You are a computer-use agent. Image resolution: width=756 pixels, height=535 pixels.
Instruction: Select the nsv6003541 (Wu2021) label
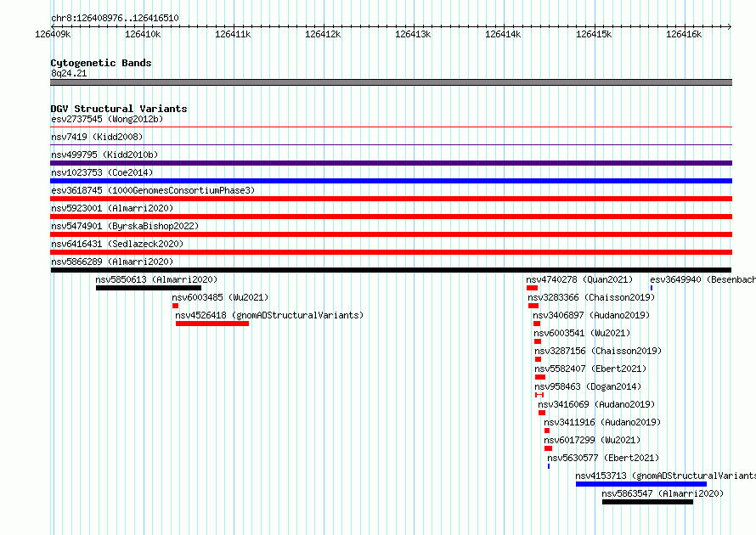coord(582,333)
